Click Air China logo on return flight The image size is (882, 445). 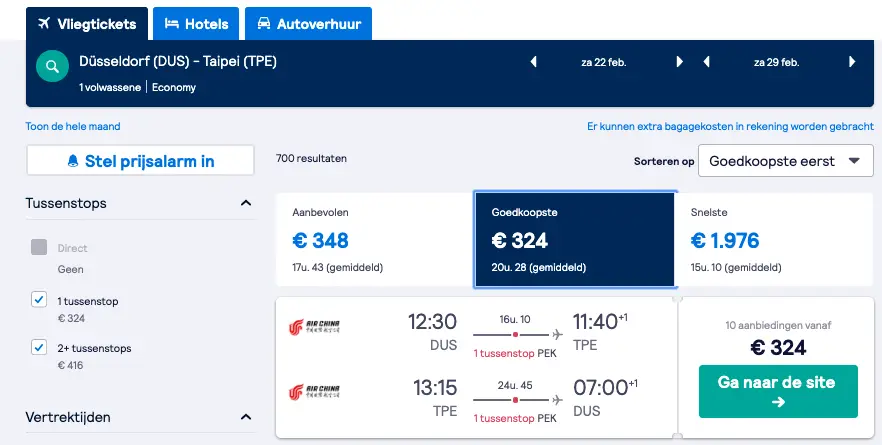coord(314,392)
